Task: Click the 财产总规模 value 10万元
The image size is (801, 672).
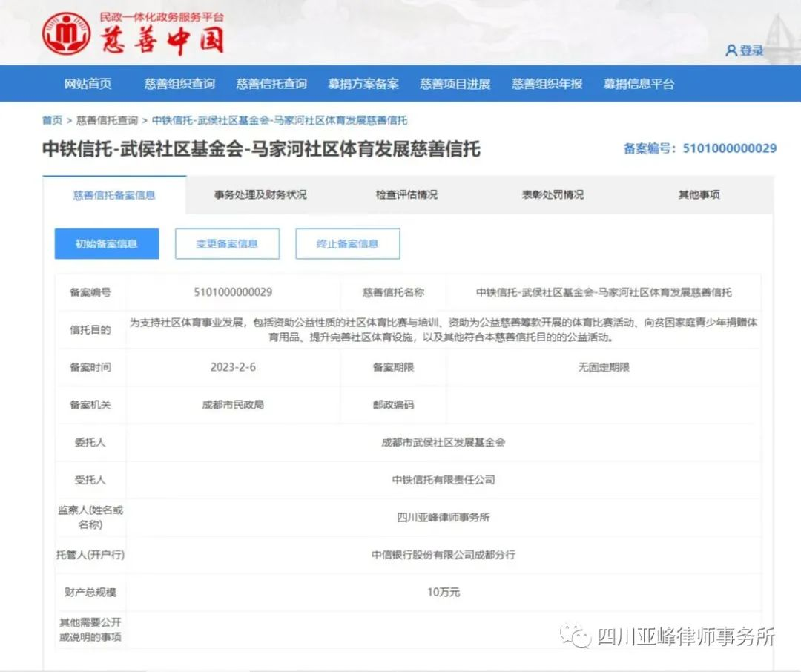Action: (x=444, y=593)
